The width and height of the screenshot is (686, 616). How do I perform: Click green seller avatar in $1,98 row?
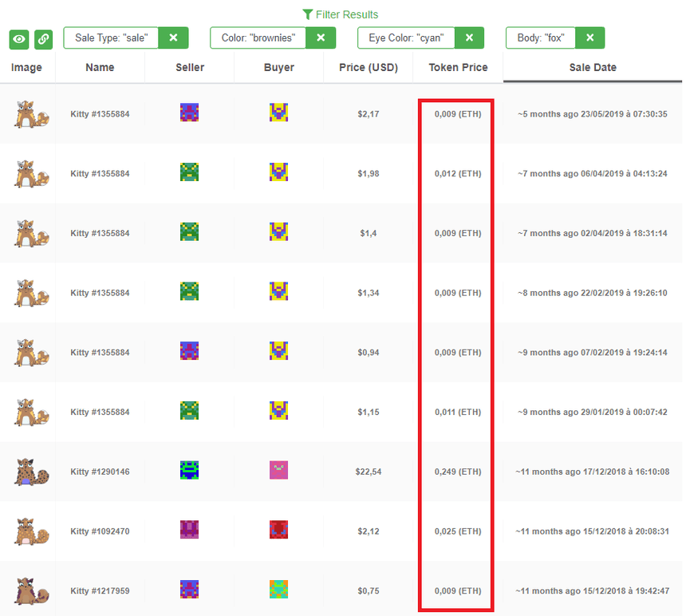pos(189,172)
